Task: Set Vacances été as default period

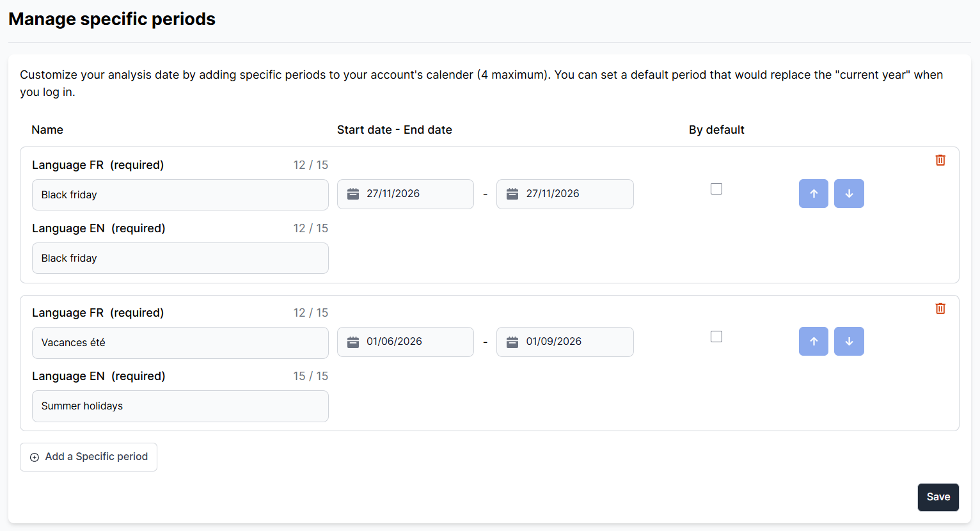Action: (716, 337)
